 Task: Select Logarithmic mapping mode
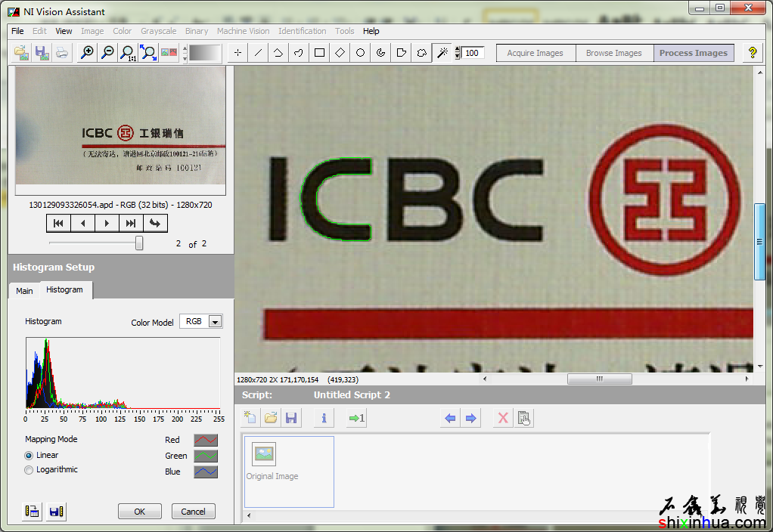pos(29,470)
